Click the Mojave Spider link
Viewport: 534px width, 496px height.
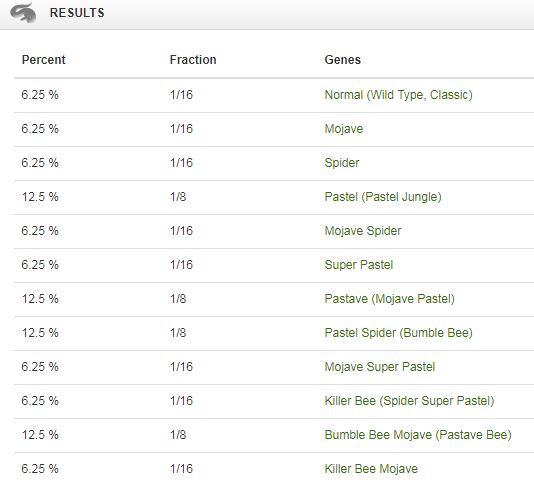363,231
